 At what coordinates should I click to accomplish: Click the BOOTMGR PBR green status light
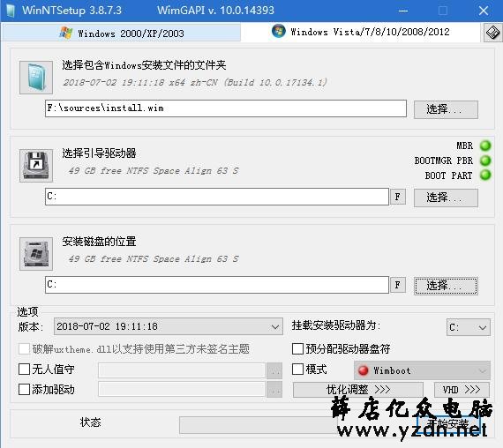pos(485,161)
